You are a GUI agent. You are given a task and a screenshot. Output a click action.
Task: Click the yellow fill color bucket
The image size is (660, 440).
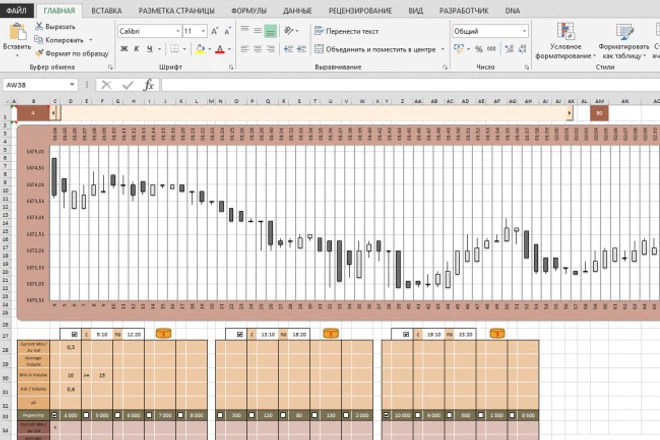click(x=200, y=49)
